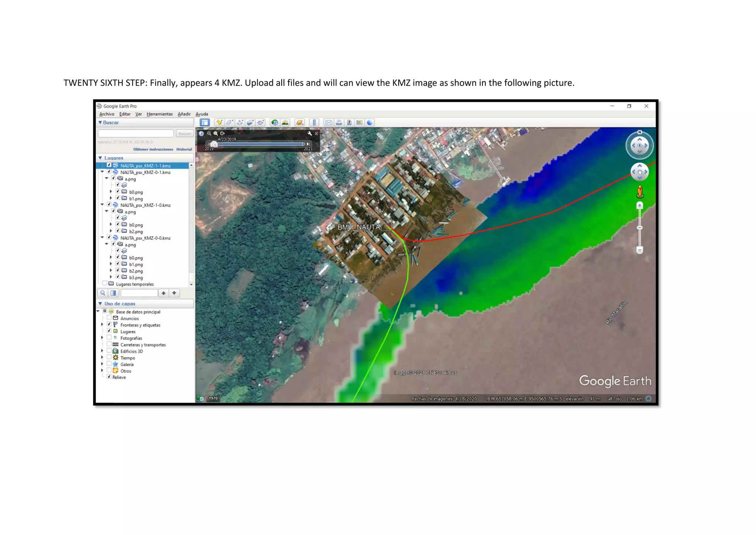
Task: Uncheck the Relieve layer checkbox
Action: click(x=109, y=377)
